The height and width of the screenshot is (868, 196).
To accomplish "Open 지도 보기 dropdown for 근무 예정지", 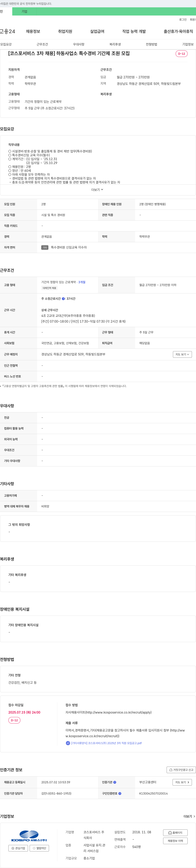I will click(x=183, y=354).
